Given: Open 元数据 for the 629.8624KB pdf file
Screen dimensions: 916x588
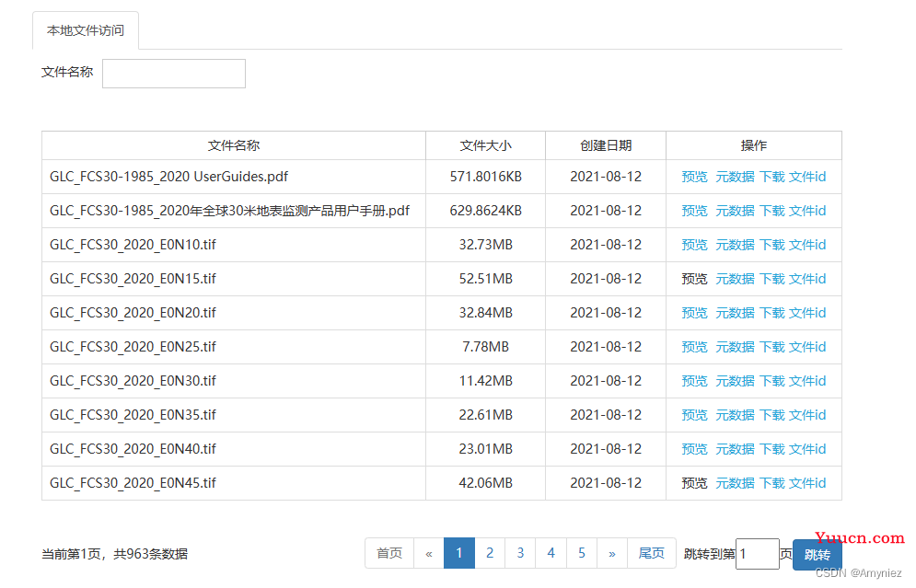Looking at the screenshot, I should 735,211.
